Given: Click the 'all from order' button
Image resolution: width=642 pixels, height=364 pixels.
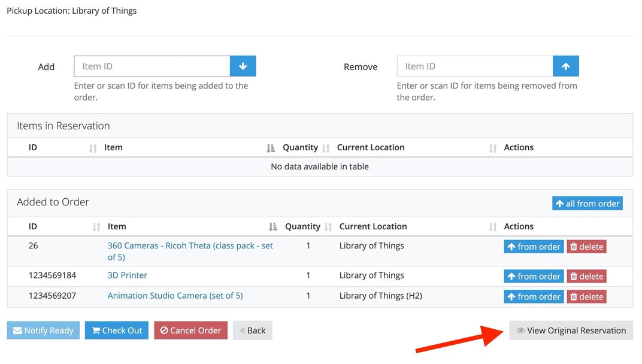Looking at the screenshot, I should pyautogui.click(x=587, y=204).
